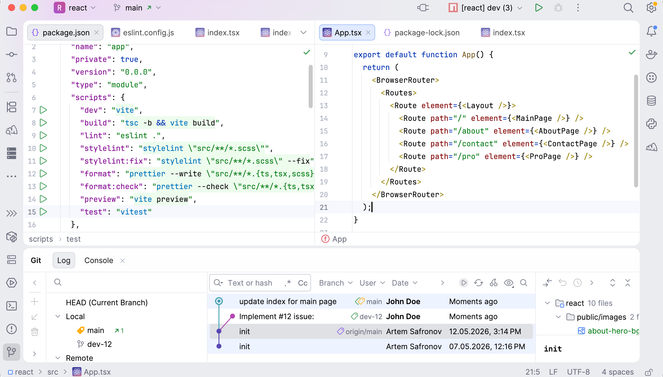Collapse the react root in commit details
The image size is (663, 377).
coord(547,303)
